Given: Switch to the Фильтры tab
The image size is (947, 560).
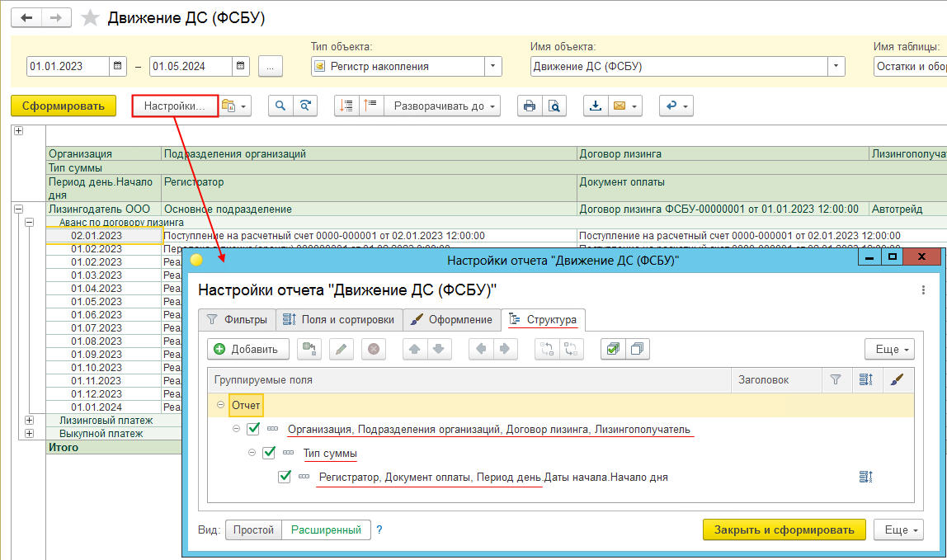Looking at the screenshot, I should click(237, 319).
